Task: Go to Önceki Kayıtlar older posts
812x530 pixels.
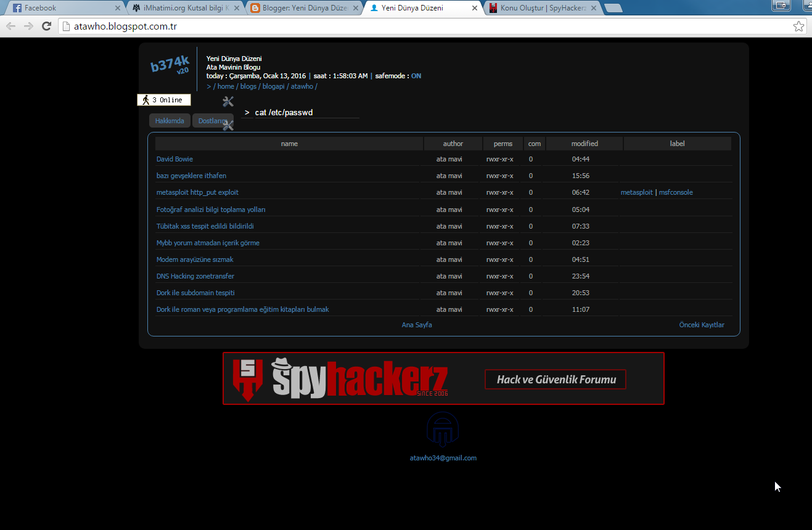Action: [x=702, y=325]
